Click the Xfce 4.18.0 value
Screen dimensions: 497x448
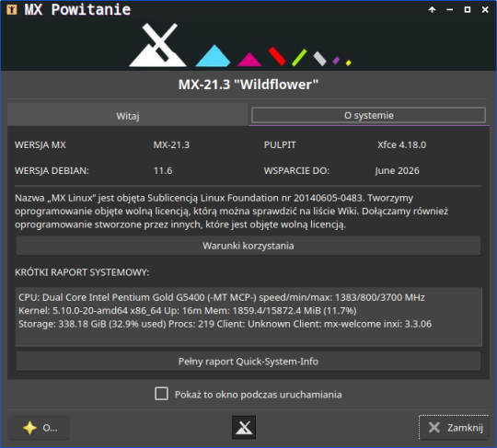pos(401,144)
